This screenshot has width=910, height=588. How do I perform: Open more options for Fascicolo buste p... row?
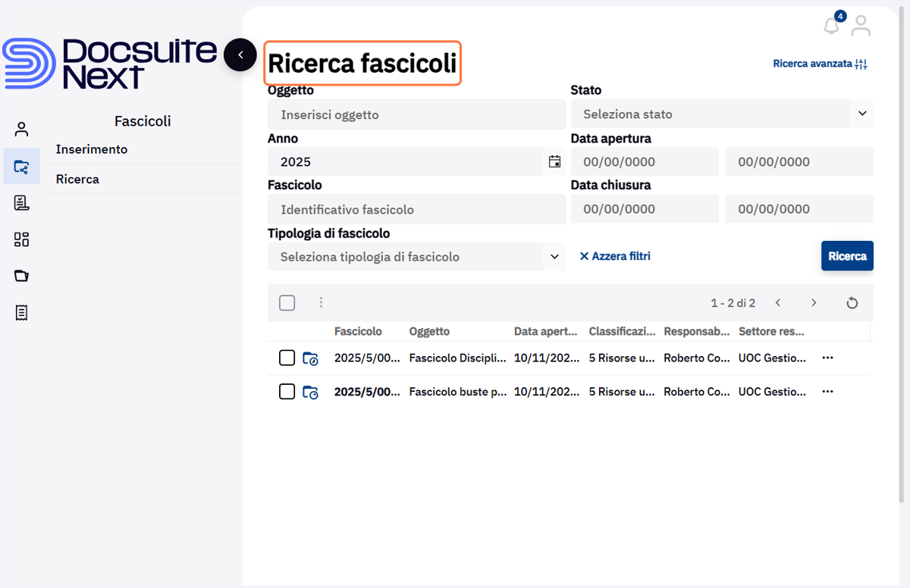pos(827,392)
